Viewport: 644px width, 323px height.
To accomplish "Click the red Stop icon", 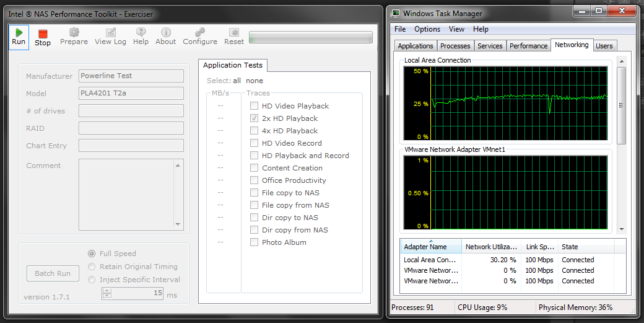I will tap(43, 33).
